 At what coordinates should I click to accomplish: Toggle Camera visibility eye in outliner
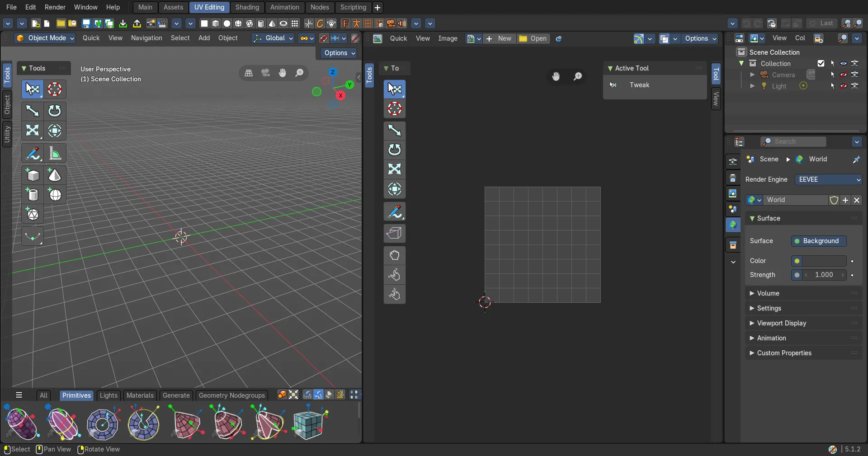tap(844, 75)
